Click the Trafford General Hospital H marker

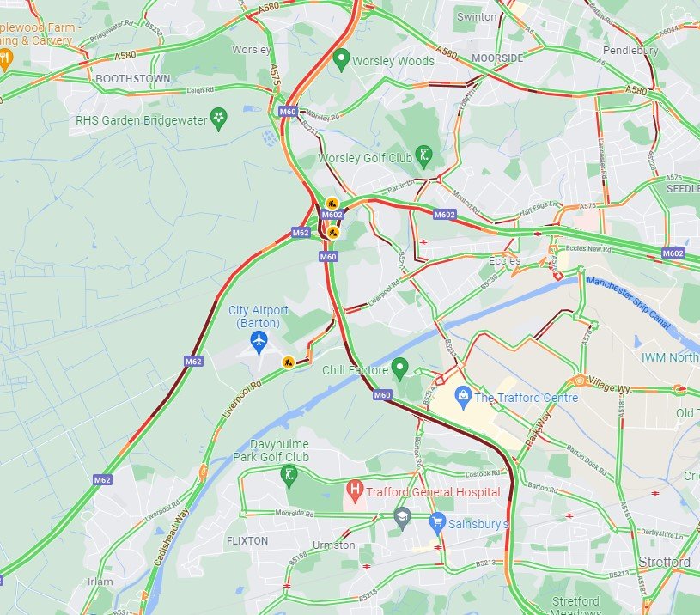click(355, 491)
